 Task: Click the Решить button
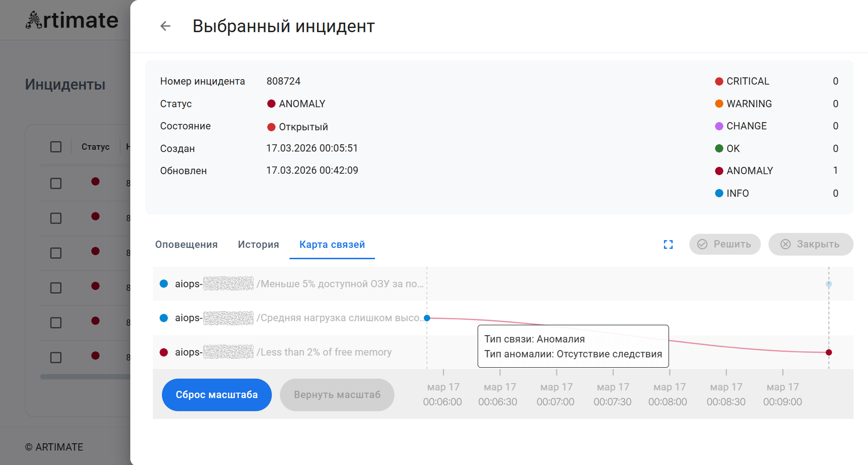click(x=725, y=244)
